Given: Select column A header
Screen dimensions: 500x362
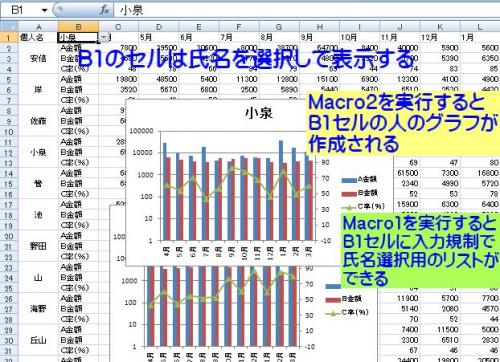Looking at the screenshot, I should (38, 27).
